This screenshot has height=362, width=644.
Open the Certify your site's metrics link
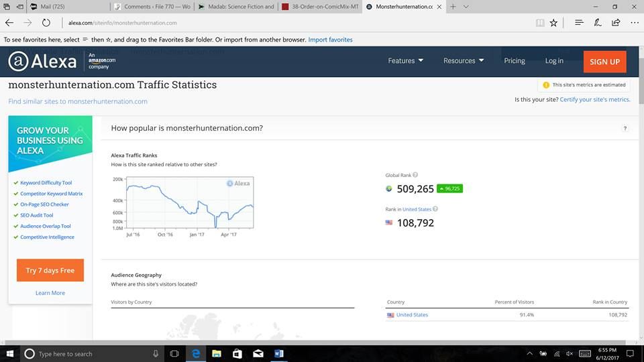click(594, 100)
